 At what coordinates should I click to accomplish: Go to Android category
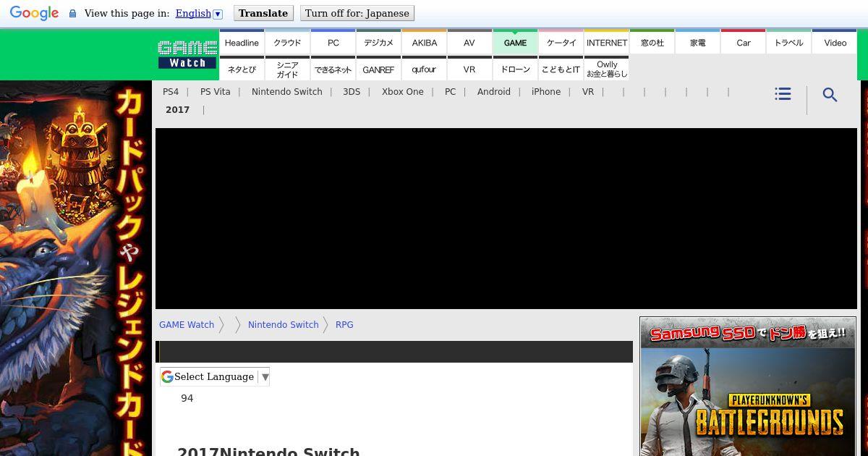[494, 92]
